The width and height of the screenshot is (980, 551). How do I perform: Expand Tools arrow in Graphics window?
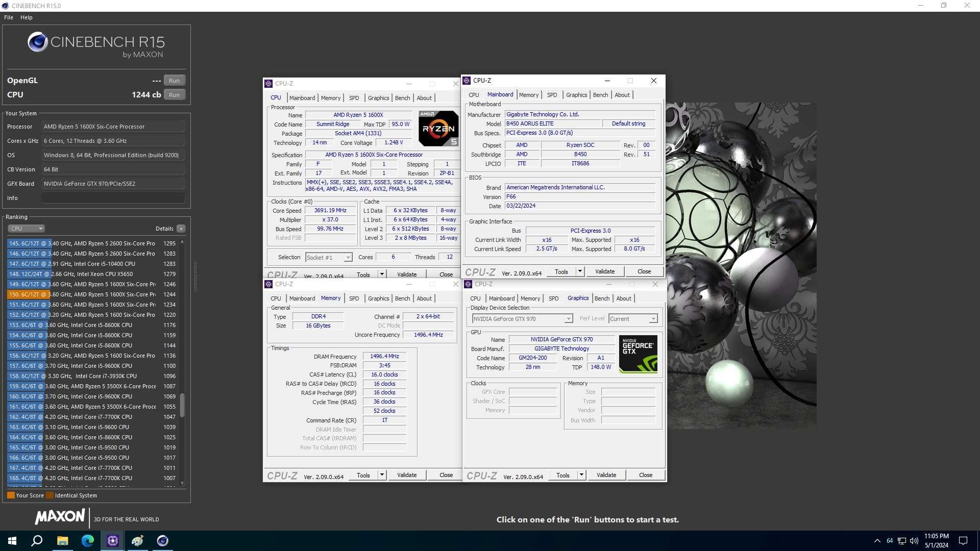581,475
